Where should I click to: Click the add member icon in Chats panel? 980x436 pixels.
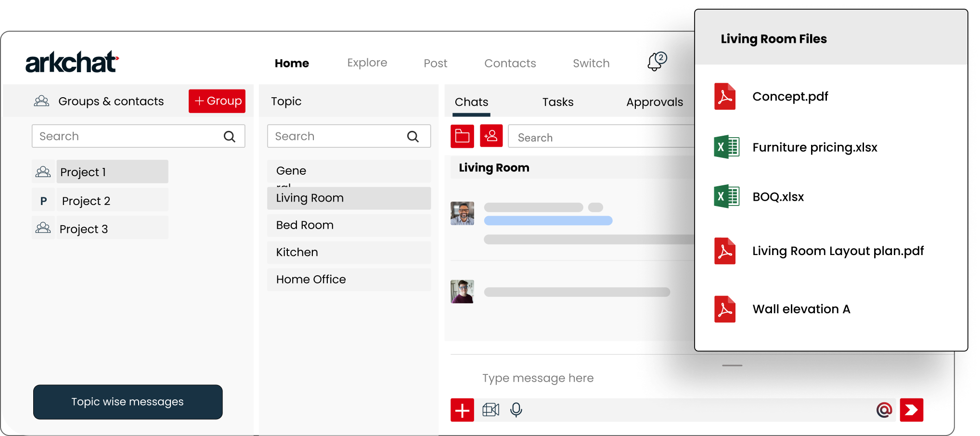(490, 136)
